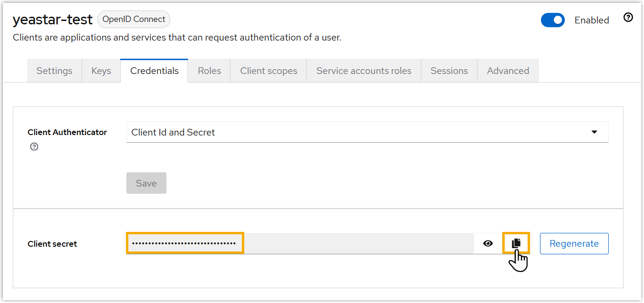Image resolution: width=644 pixels, height=303 pixels.
Task: Open the Keys tab
Action: pos(101,71)
